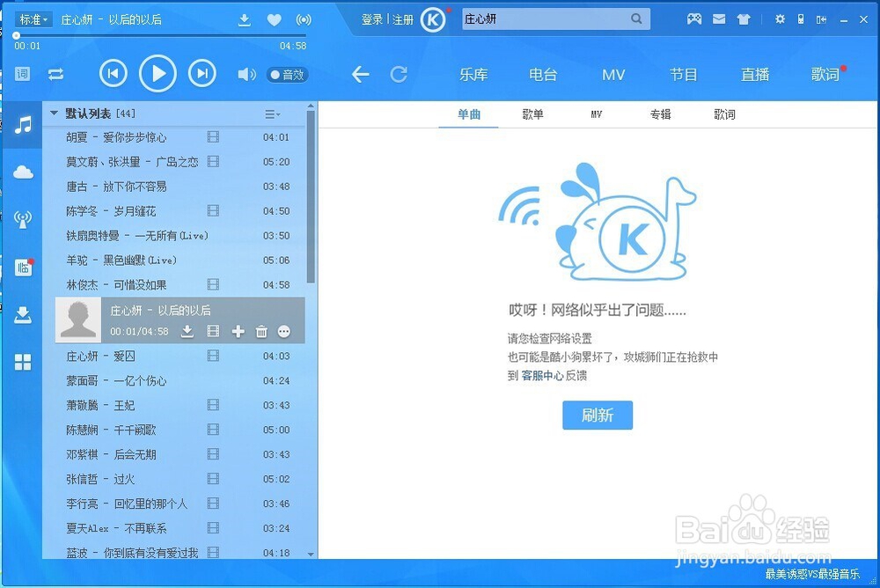Screen dimensions: 880x588
Task: Click the 刷新 refresh button
Action: pos(598,415)
